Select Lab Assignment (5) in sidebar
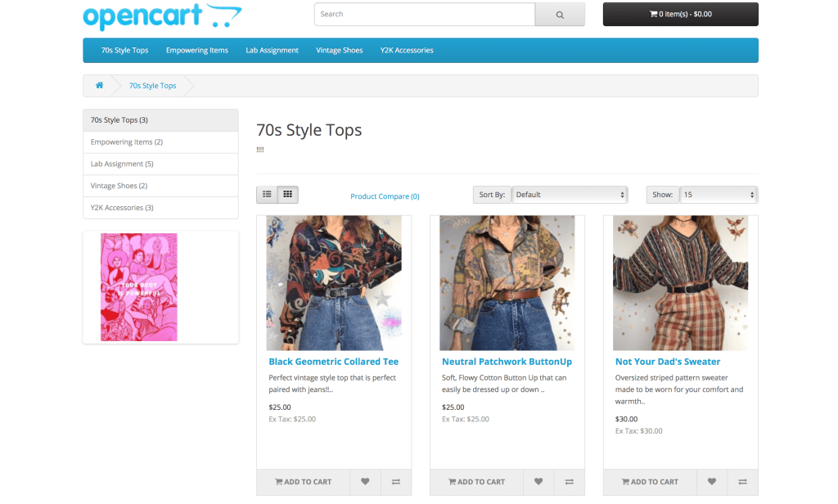The image size is (838, 504). (122, 164)
